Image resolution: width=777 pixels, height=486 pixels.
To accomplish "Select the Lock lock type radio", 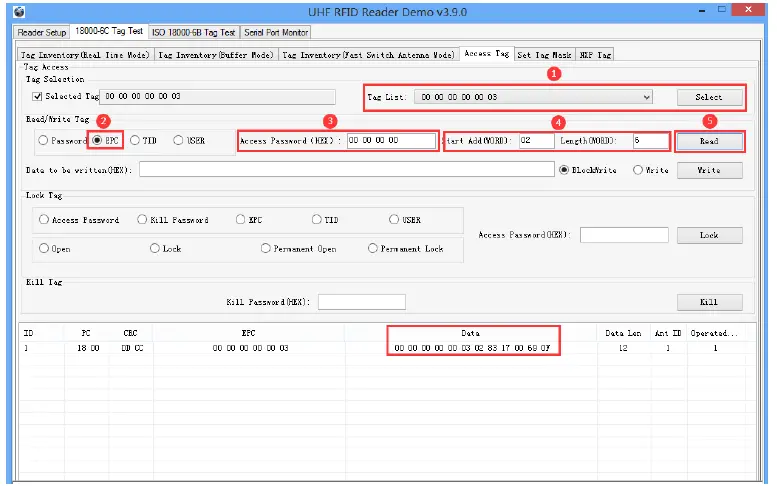I will click(x=155, y=248).
